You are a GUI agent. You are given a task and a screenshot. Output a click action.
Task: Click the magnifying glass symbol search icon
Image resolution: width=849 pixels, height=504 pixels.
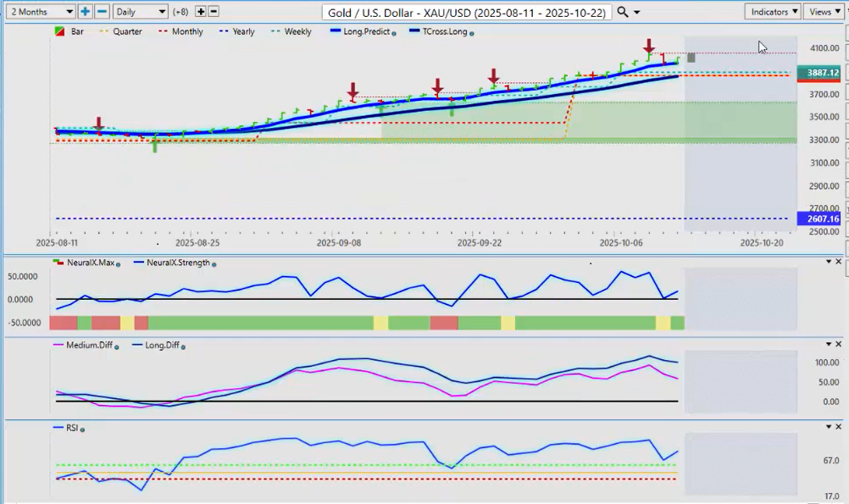click(623, 12)
